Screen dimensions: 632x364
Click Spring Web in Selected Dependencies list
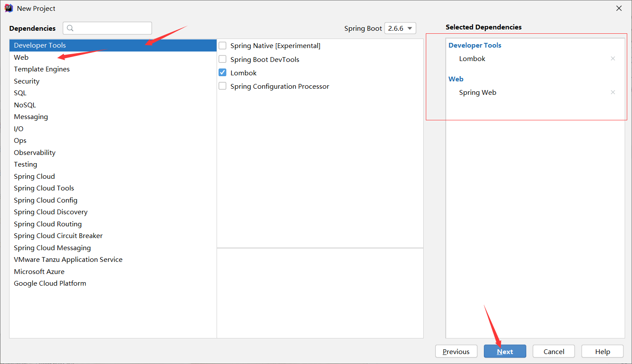pyautogui.click(x=478, y=92)
